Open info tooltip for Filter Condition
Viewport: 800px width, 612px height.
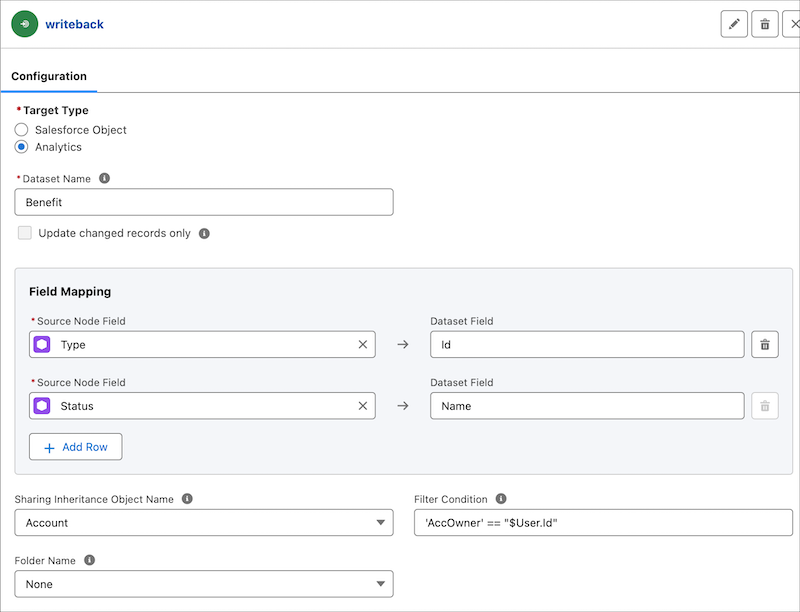501,499
